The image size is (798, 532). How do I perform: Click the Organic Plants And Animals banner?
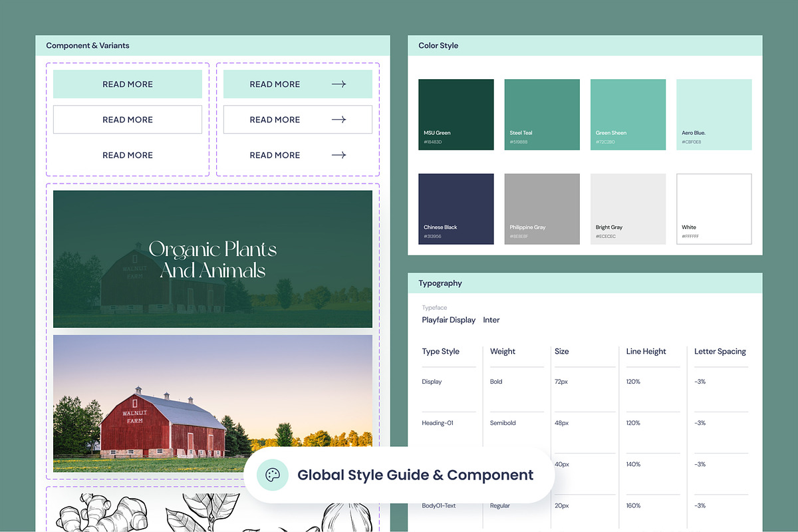(x=213, y=259)
